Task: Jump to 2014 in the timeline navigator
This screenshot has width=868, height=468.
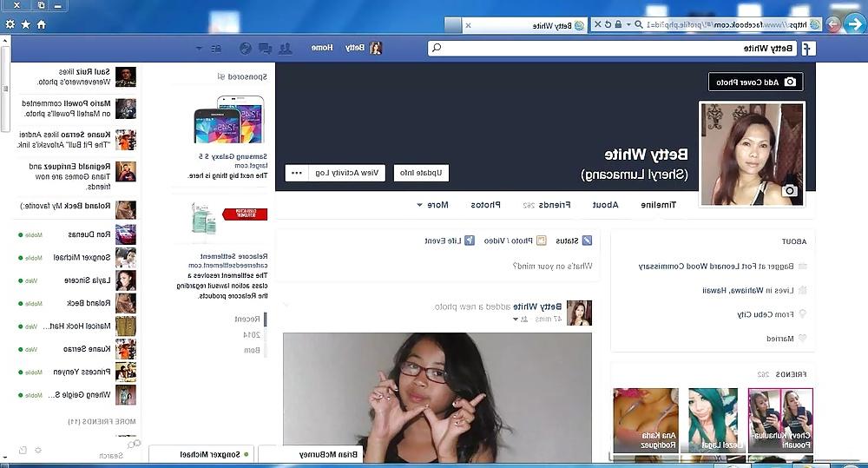Action: pyautogui.click(x=252, y=334)
